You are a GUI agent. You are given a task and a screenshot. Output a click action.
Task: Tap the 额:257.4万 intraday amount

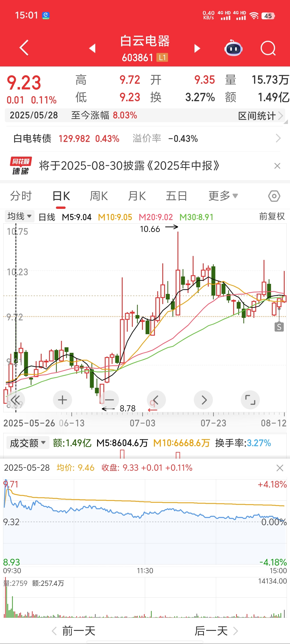coord(48,583)
